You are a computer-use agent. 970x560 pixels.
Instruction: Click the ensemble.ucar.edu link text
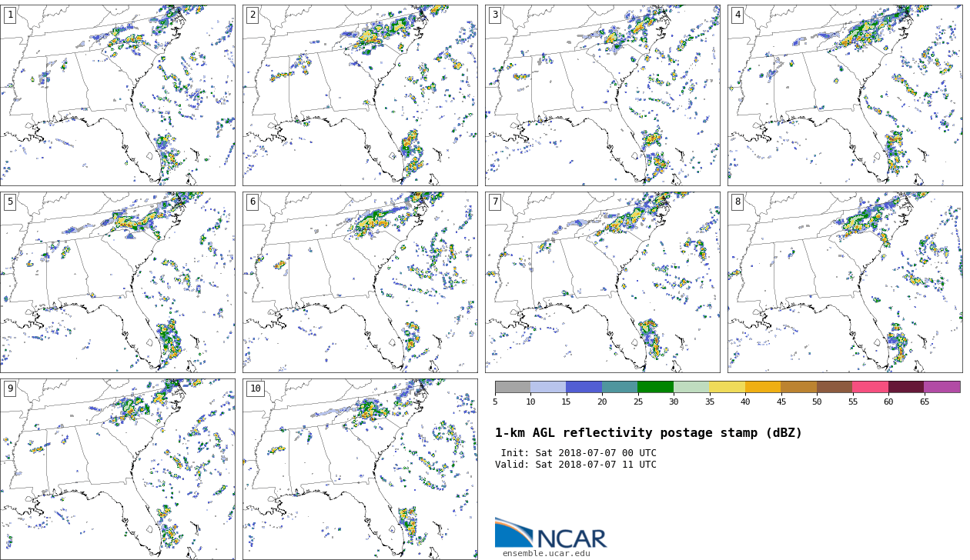(547, 553)
